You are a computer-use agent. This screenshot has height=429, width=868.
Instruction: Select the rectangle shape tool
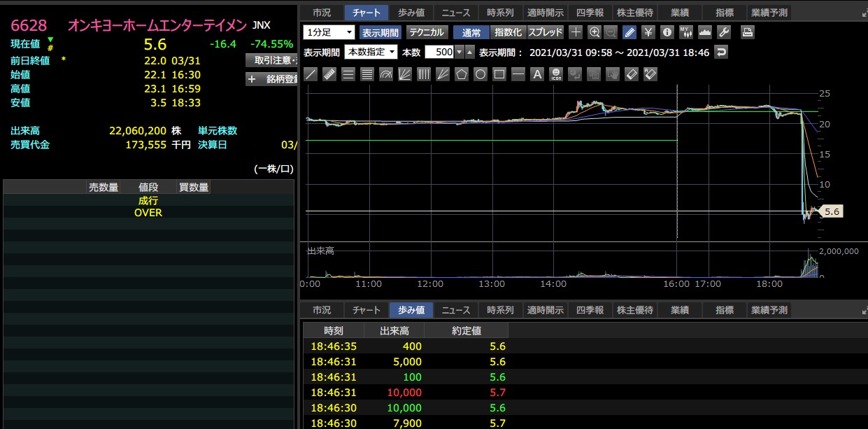click(x=499, y=73)
